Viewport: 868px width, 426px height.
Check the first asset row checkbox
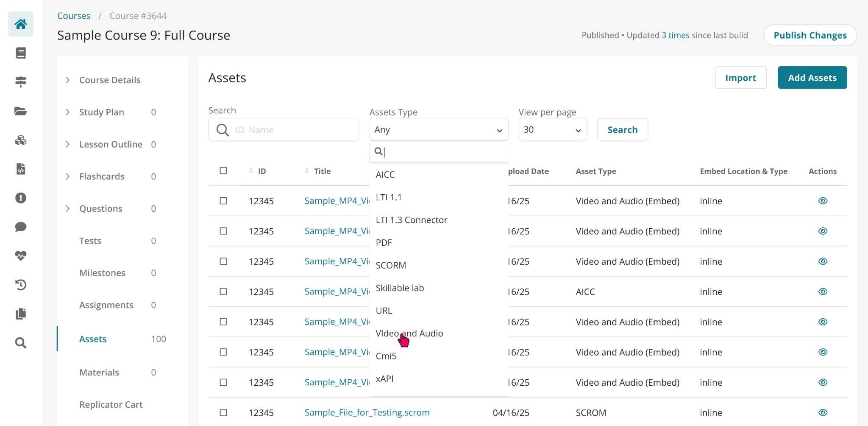pos(223,201)
